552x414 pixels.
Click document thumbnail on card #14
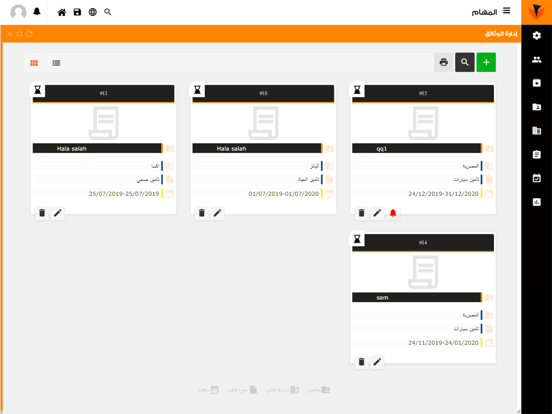click(423, 272)
